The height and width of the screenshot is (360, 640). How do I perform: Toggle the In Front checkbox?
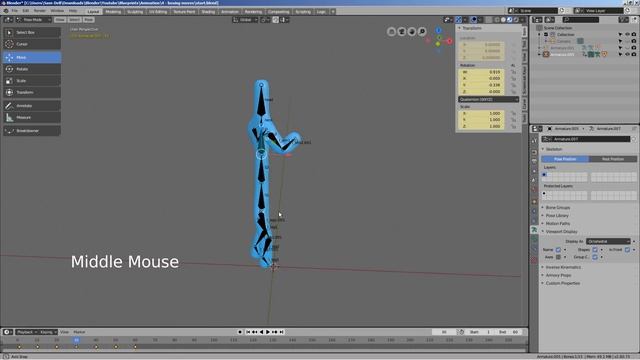627,249
